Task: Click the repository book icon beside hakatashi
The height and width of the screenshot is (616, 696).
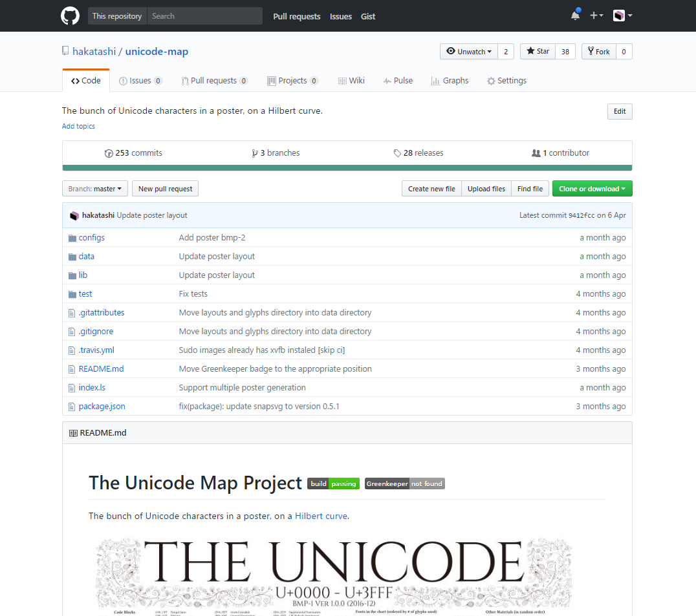Action: click(65, 51)
